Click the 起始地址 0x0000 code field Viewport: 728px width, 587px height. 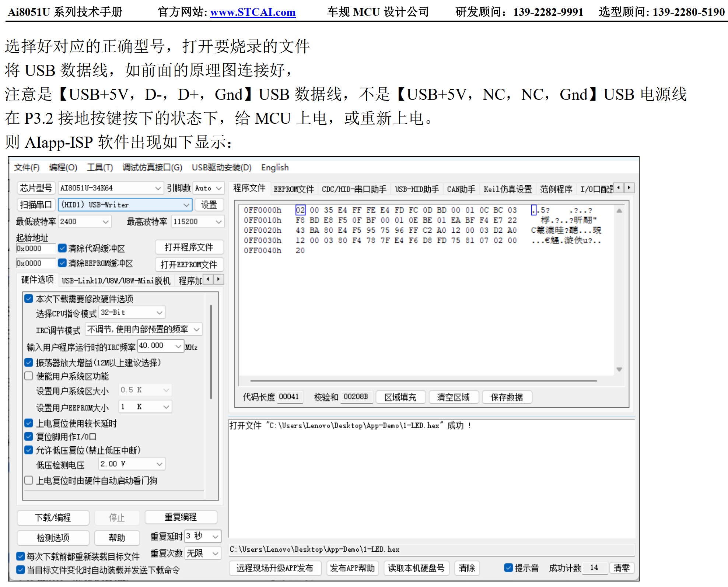pos(35,249)
